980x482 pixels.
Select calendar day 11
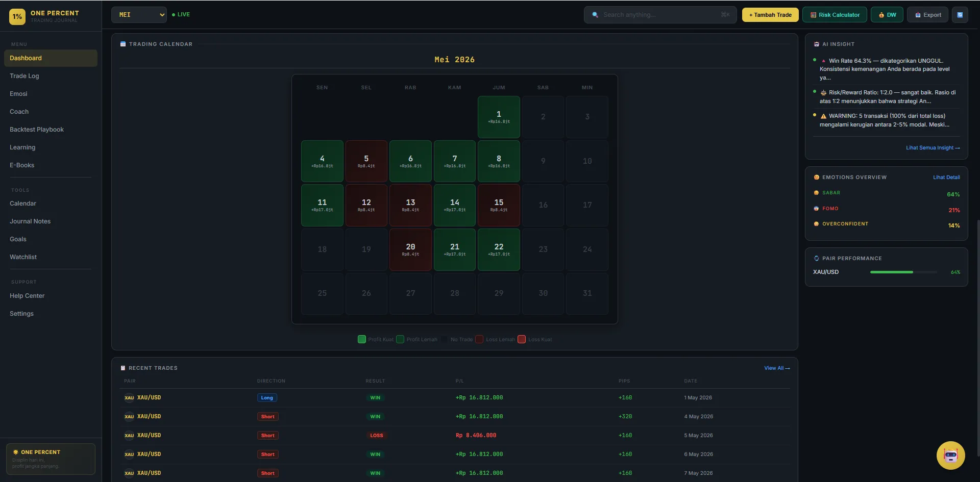point(322,205)
